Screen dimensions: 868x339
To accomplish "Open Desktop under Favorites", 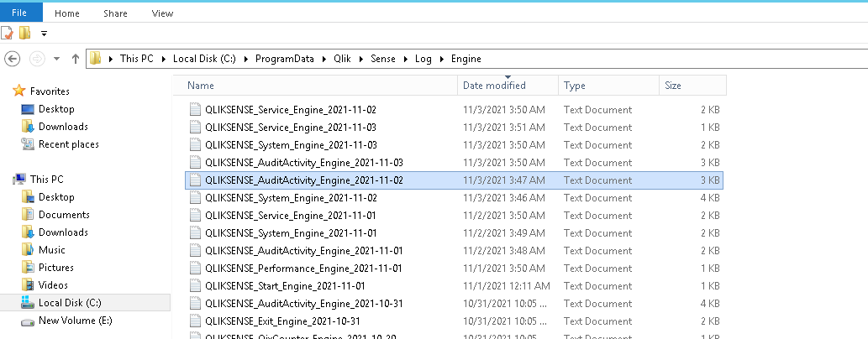I will click(x=56, y=109).
